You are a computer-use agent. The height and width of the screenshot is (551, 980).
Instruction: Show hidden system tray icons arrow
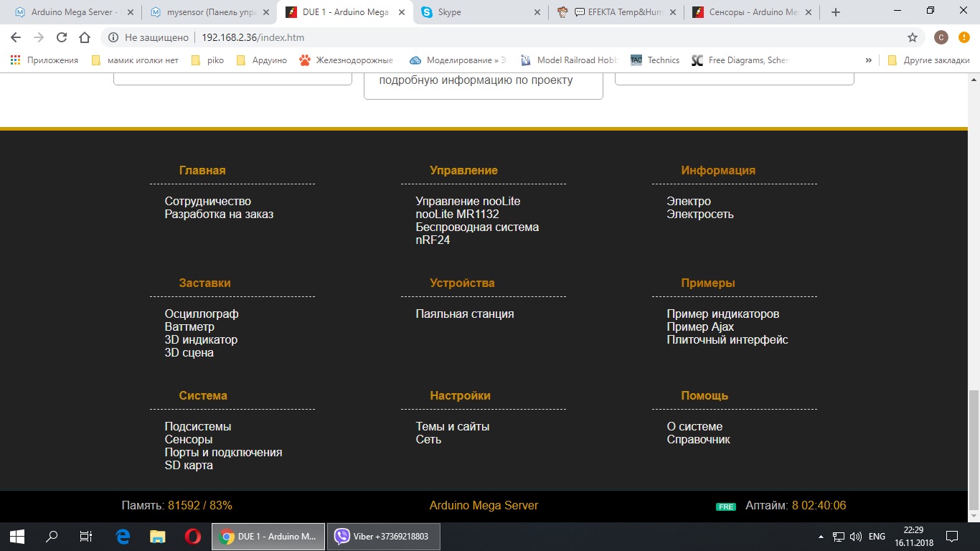821,537
